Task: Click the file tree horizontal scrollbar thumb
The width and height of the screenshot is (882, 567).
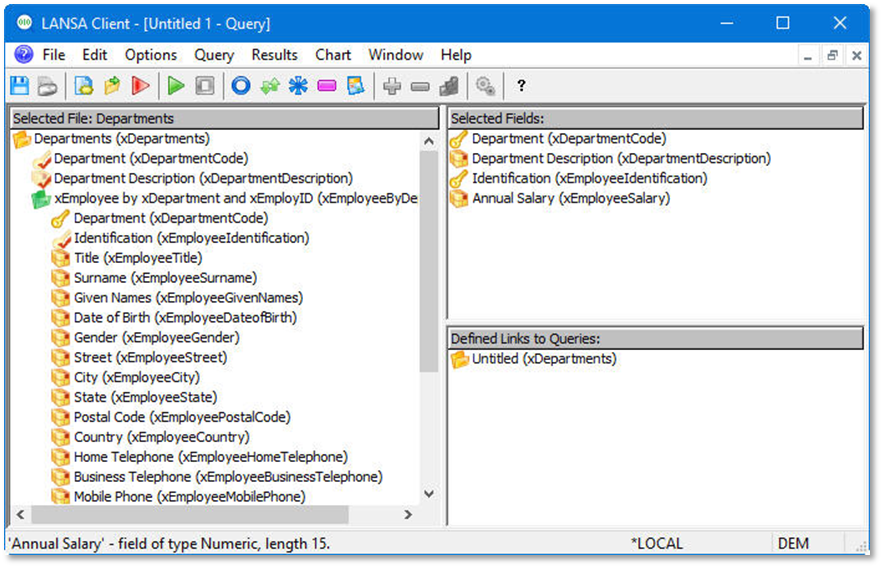Action: (x=190, y=515)
